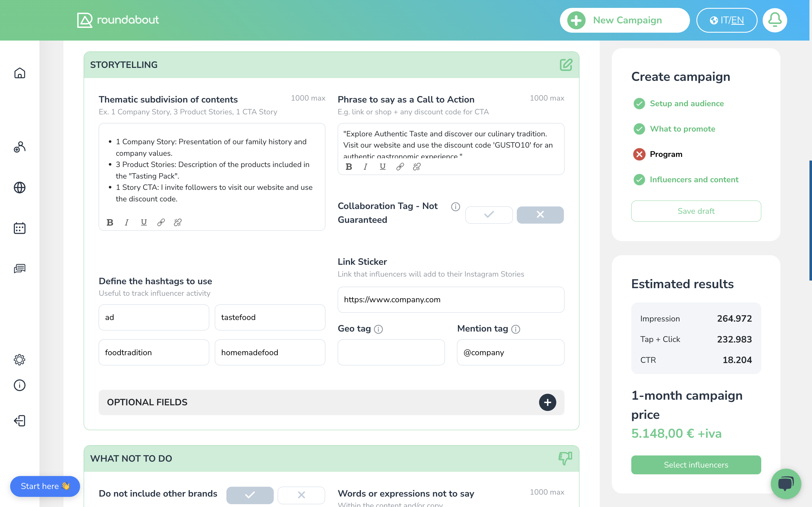The height and width of the screenshot is (507, 812).
Task: Open the Home icon in sidebar
Action: coord(19,73)
